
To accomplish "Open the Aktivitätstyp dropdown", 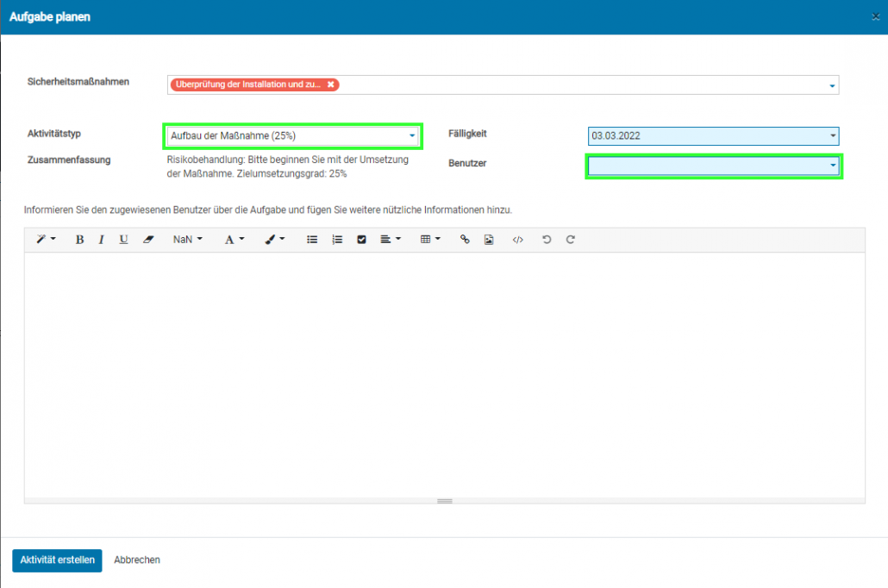I will (292, 135).
